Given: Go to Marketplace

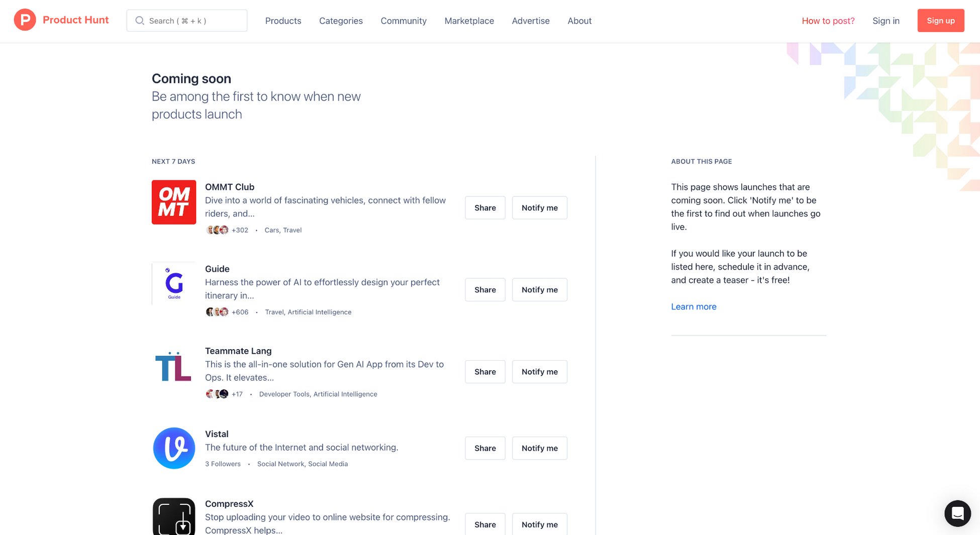Looking at the screenshot, I should (x=469, y=21).
